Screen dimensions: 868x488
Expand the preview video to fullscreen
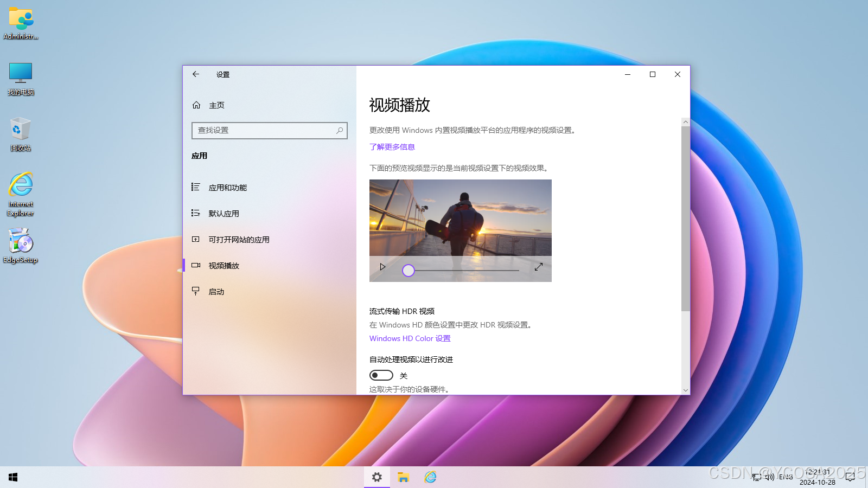539,267
